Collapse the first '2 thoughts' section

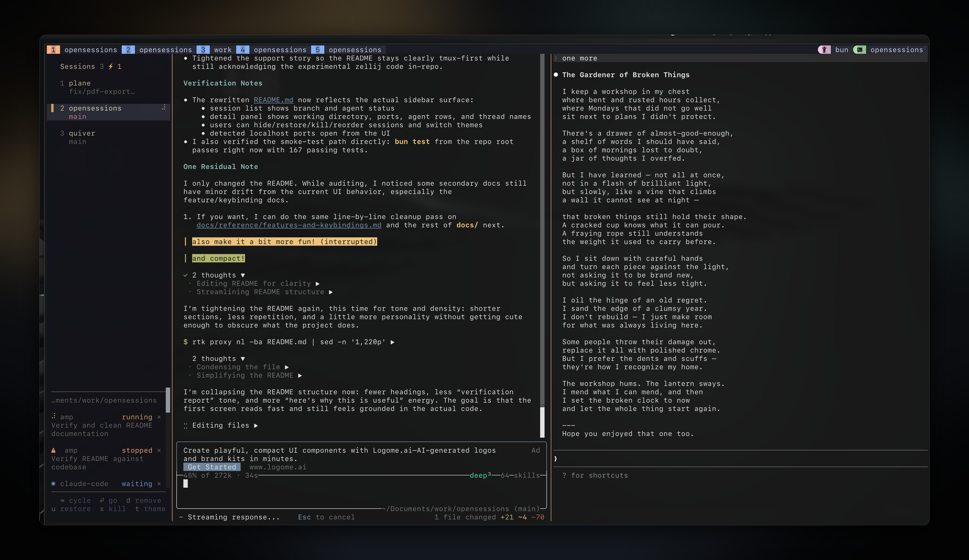point(243,275)
